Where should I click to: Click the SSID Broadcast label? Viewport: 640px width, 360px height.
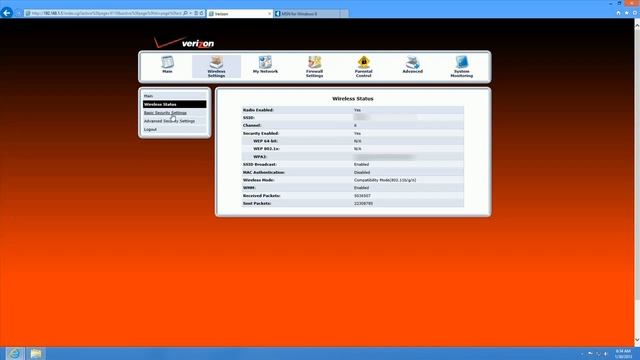click(x=260, y=164)
